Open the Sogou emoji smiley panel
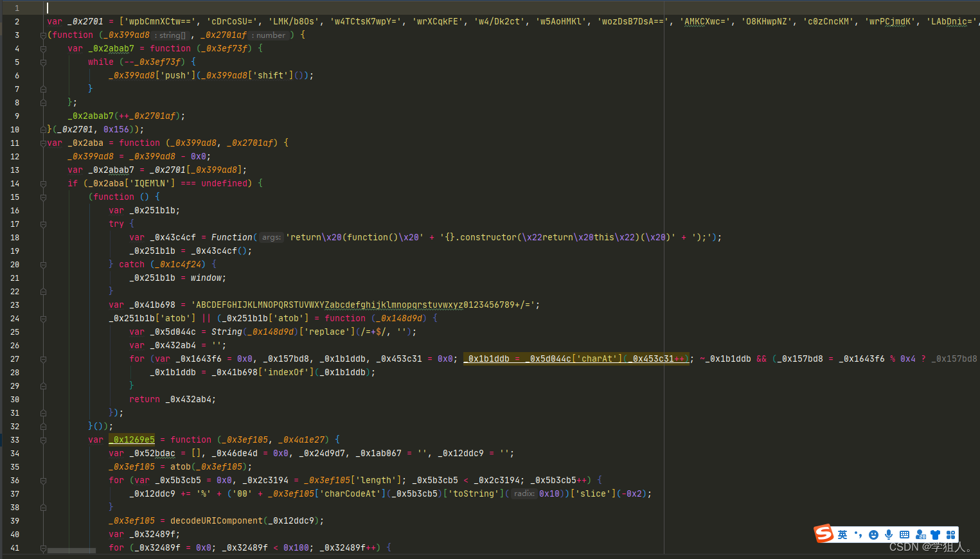The height and width of the screenshot is (559, 980). pos(873,535)
